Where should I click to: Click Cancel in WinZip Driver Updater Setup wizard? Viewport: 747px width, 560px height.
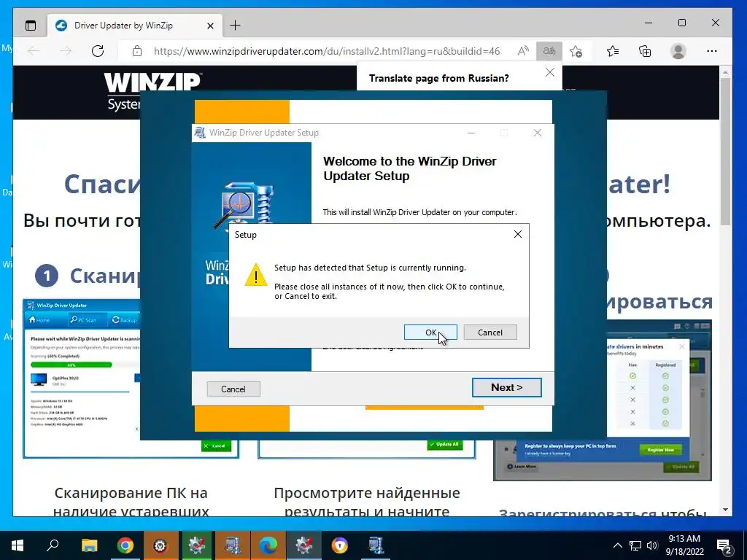coord(233,389)
